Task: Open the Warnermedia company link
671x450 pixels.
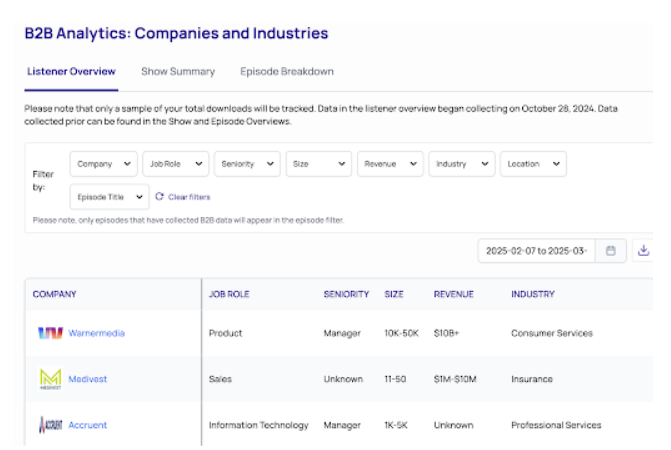Action: click(x=97, y=333)
